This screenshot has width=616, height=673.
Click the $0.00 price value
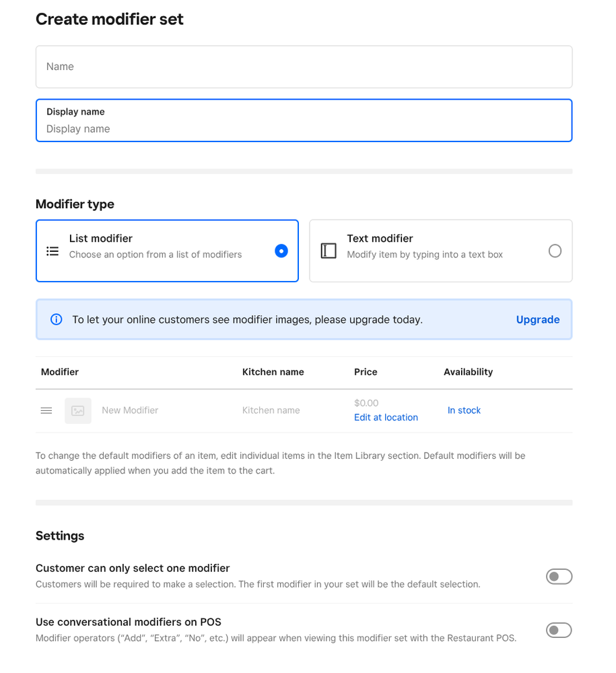click(366, 403)
